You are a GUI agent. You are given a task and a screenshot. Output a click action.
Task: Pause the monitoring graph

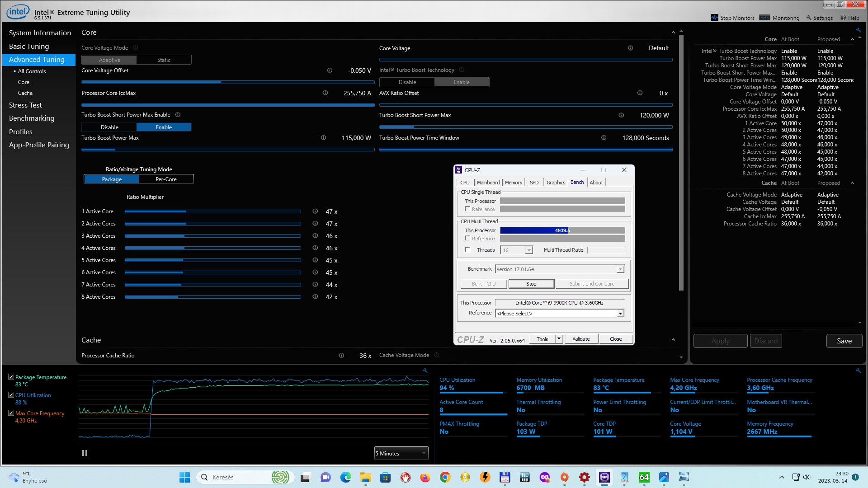85,453
